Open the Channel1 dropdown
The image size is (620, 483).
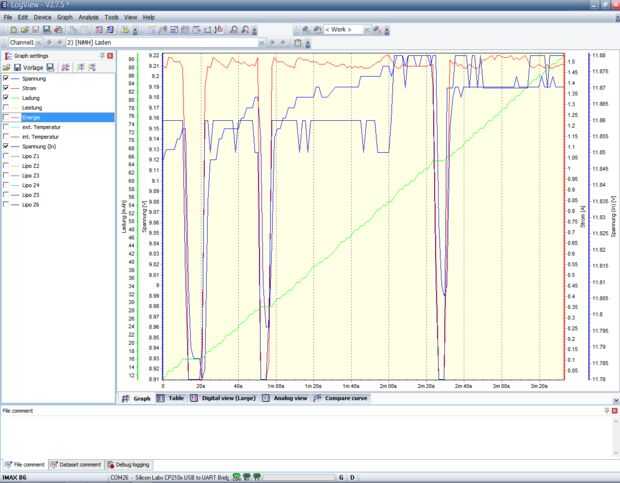[38, 43]
